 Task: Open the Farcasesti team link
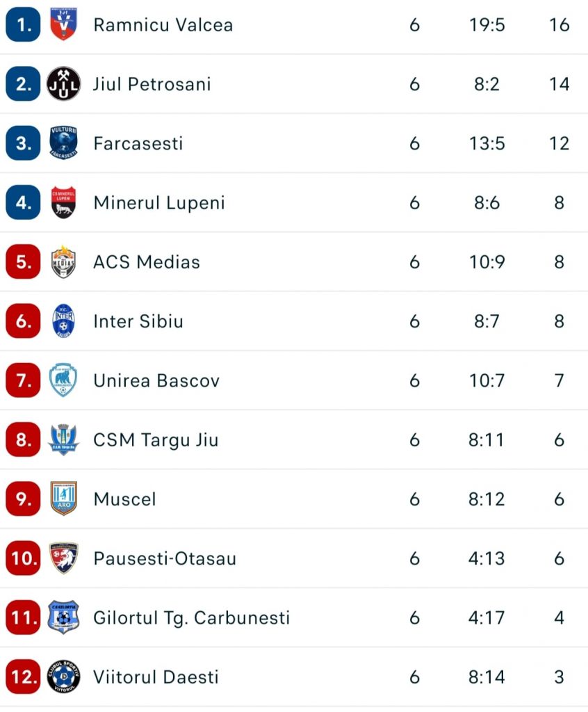pyautogui.click(x=138, y=143)
